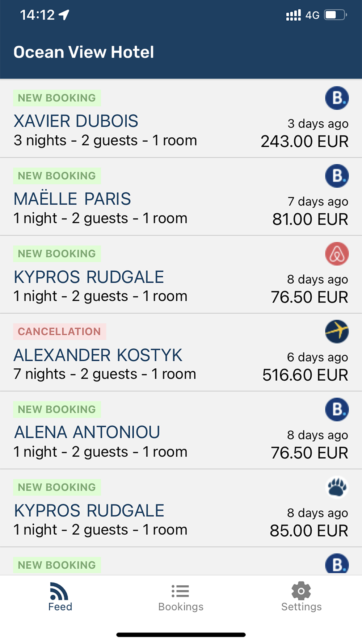Tap the red CANCELLATION badge
The image size is (362, 644).
click(x=59, y=331)
